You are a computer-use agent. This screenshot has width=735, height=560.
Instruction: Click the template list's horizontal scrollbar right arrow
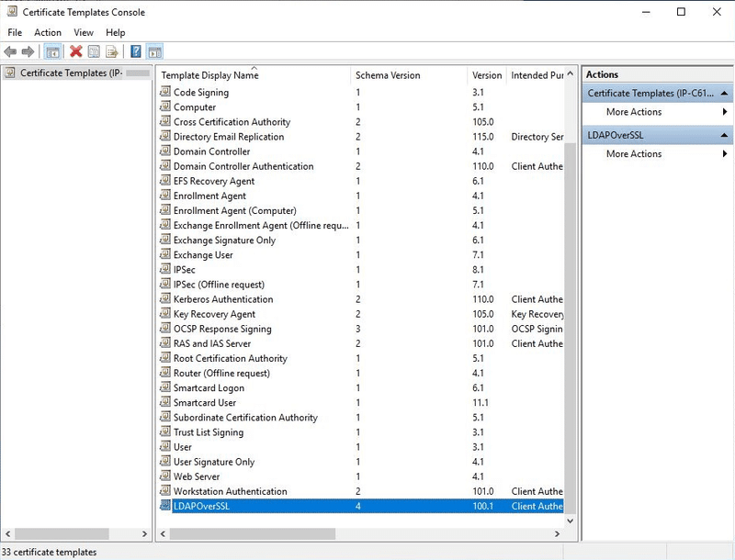pos(557,533)
